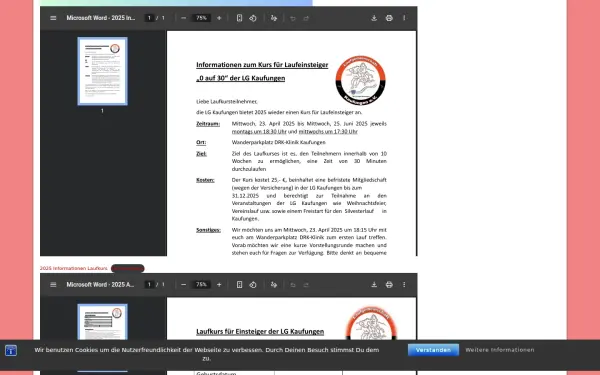Toggle sidebar menu in the 2025 In... PDF viewer
Image resolution: width=600 pixels, height=375 pixels.
coord(53,18)
